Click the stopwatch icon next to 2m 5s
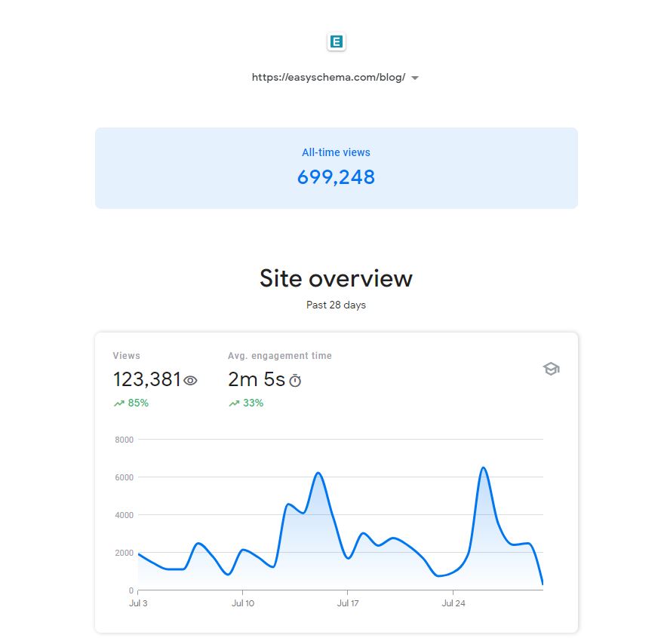Image resolution: width=661 pixels, height=644 pixels. (x=295, y=381)
